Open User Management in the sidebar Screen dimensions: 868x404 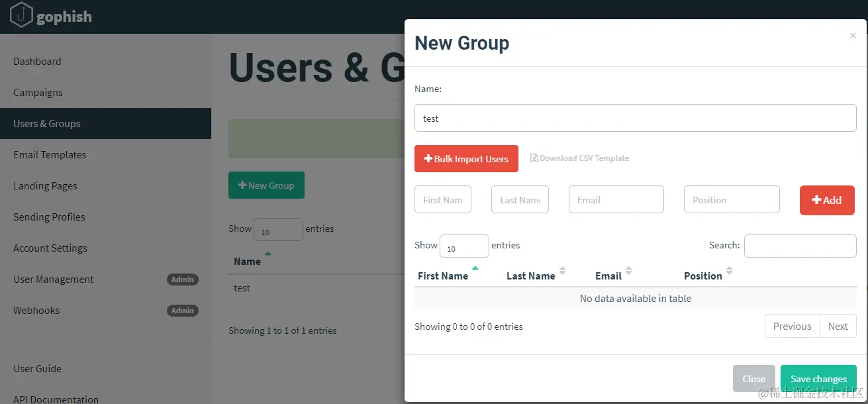[x=54, y=279]
